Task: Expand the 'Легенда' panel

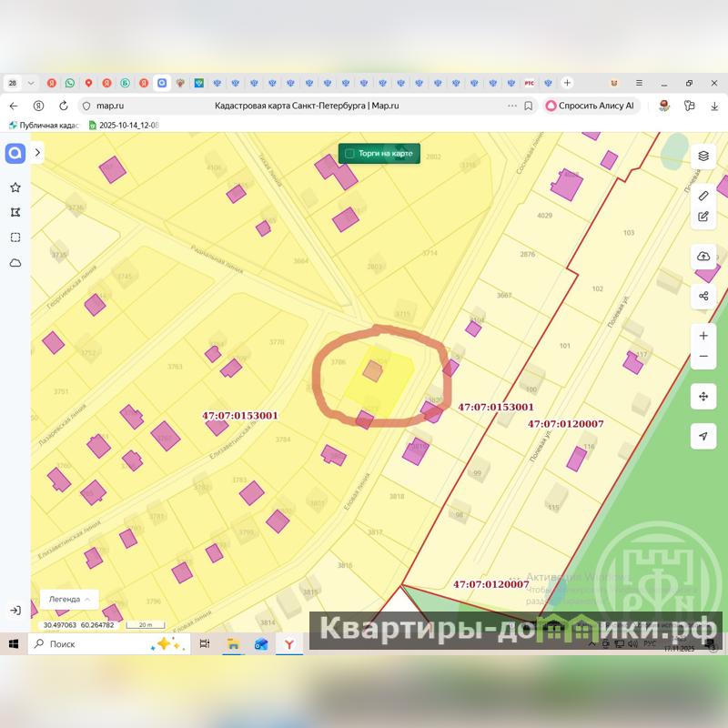Action: point(69,600)
